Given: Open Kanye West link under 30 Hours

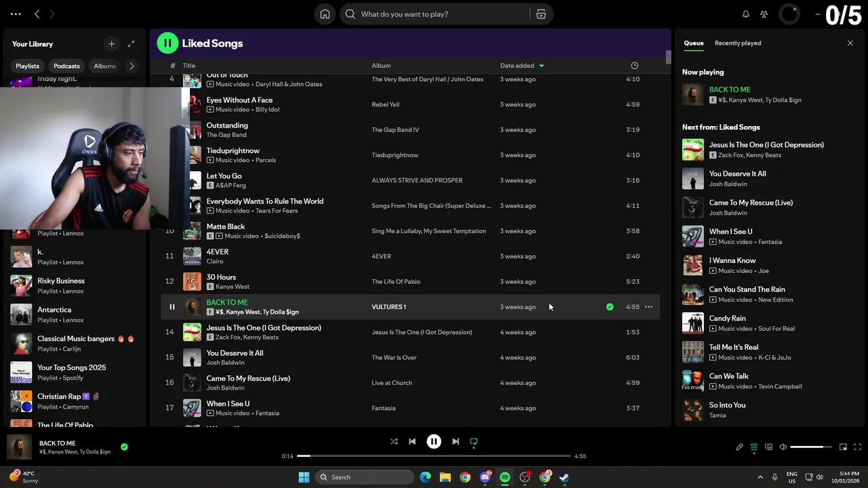Looking at the screenshot, I should coord(233,287).
